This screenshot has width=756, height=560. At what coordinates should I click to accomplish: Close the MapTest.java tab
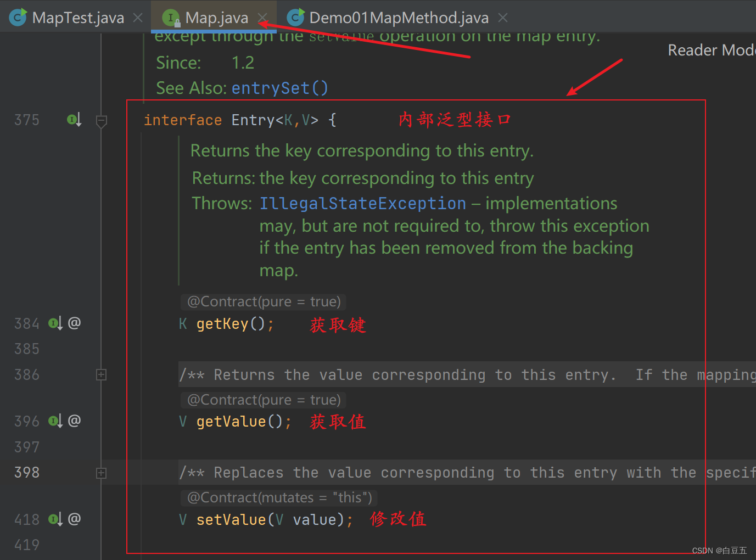click(x=138, y=18)
